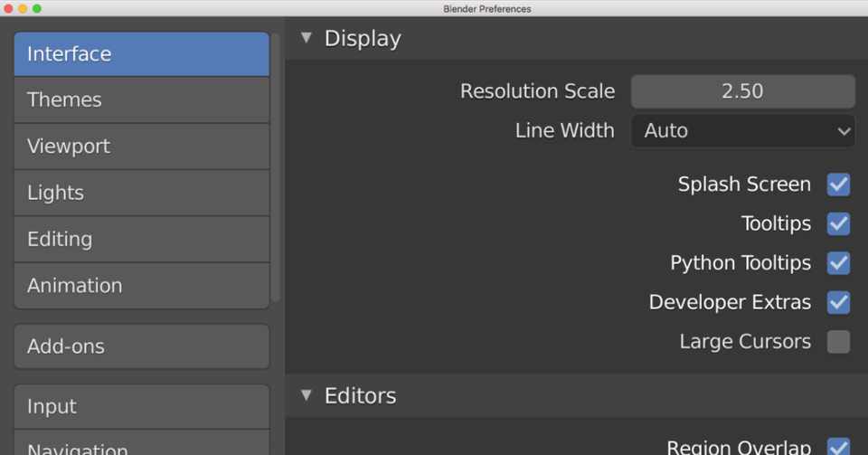
Task: Disable Developer Extras checkbox
Action: click(838, 302)
